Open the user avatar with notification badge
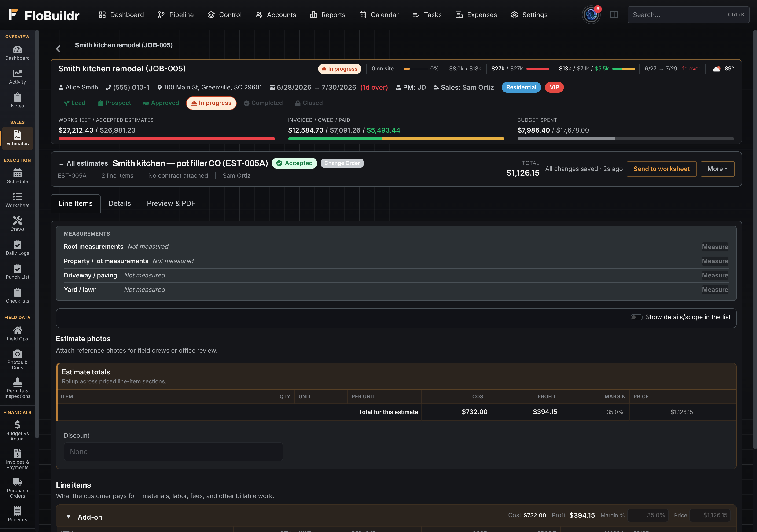757x532 pixels. point(591,15)
